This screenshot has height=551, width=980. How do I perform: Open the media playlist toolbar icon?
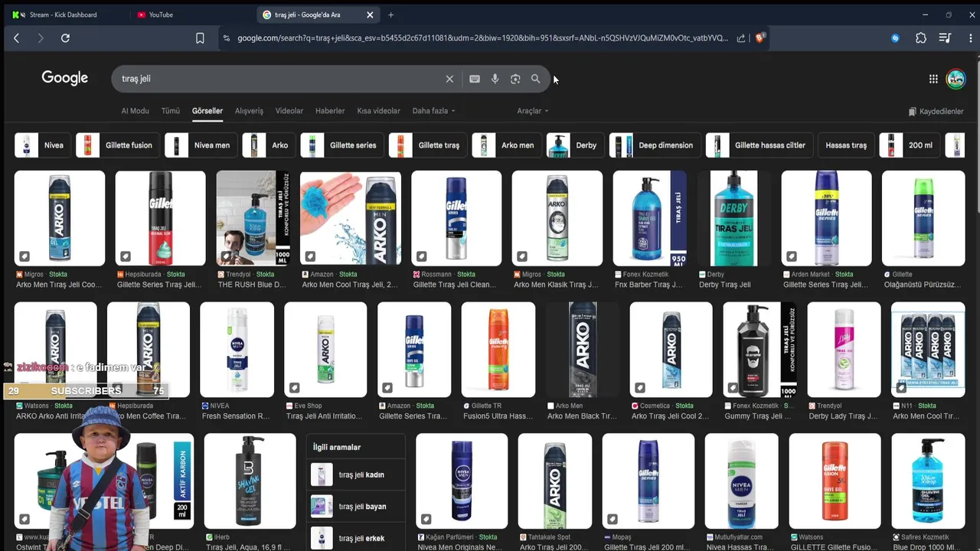pyautogui.click(x=945, y=38)
